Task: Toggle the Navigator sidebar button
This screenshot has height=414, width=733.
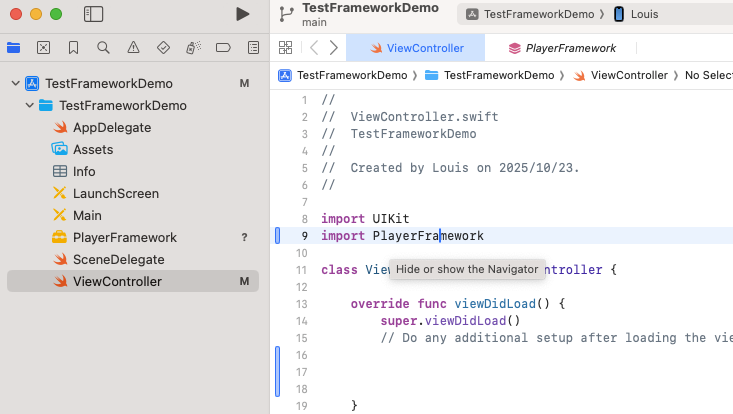Action: [x=93, y=14]
